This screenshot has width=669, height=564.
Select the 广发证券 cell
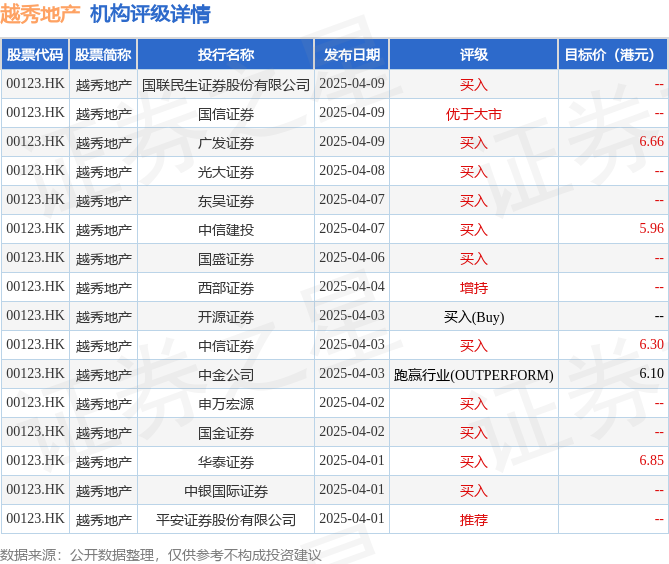coord(226,142)
